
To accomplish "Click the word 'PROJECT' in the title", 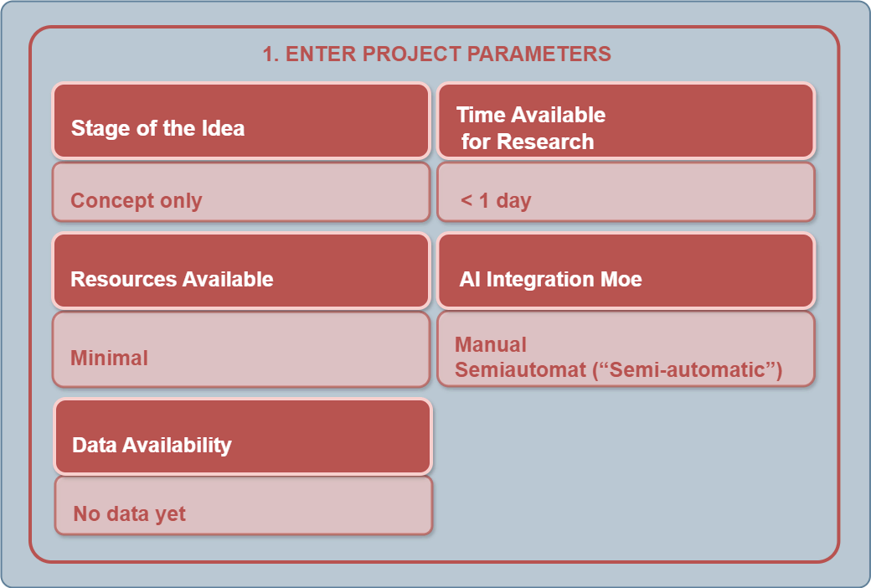I will 414,54.
